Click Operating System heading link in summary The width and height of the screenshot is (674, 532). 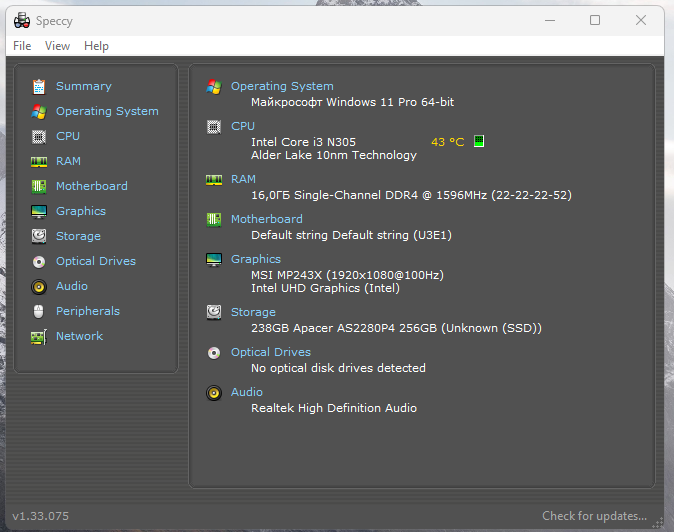click(282, 86)
